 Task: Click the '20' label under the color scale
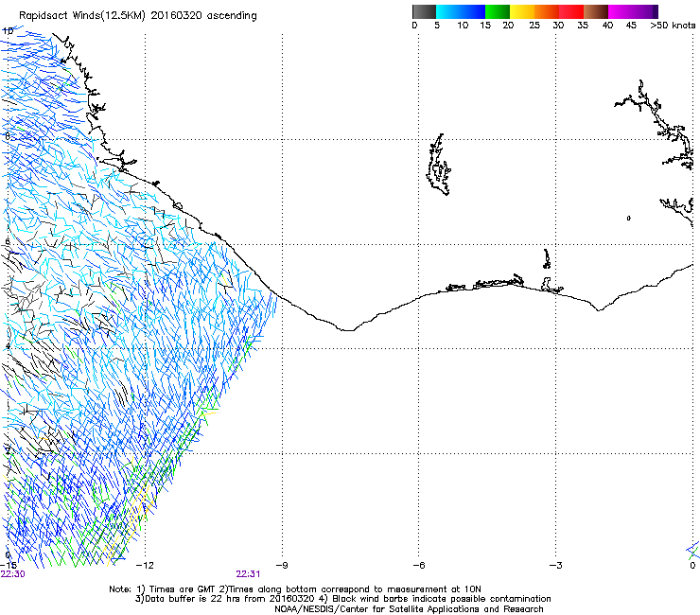508,26
